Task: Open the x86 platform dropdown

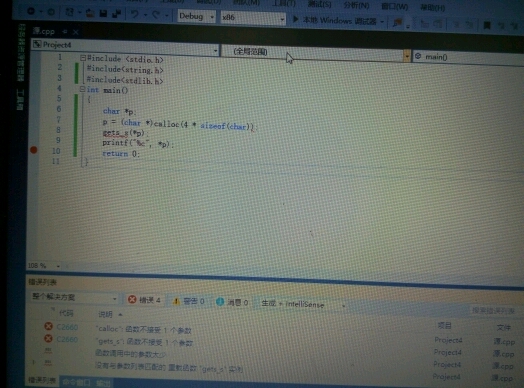Action: [x=253, y=18]
